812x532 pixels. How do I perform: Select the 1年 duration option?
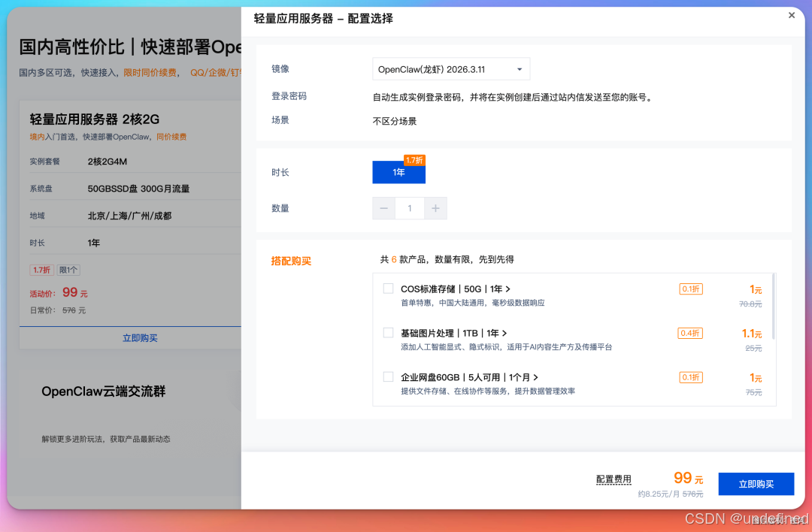pyautogui.click(x=398, y=172)
